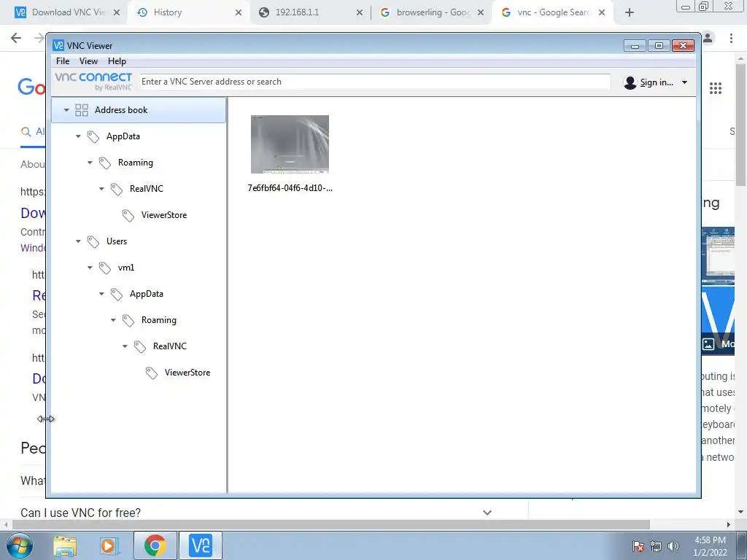
Task: Click the connection thumbnail 7e6fbf64-04f6-4d10
Action: click(x=290, y=144)
